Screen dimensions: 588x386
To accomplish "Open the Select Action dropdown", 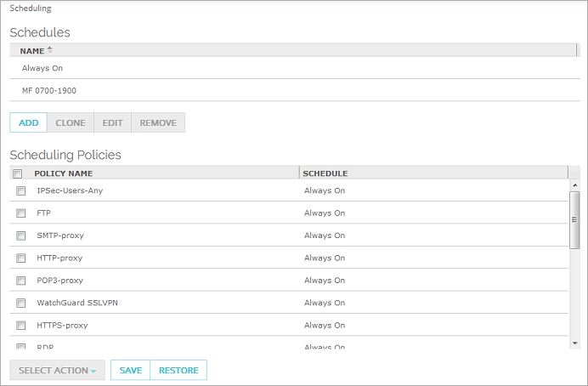I will click(57, 371).
